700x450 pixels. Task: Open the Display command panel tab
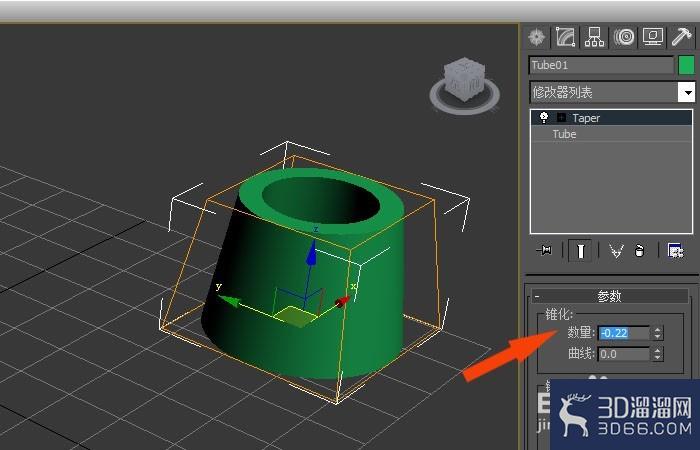point(652,37)
